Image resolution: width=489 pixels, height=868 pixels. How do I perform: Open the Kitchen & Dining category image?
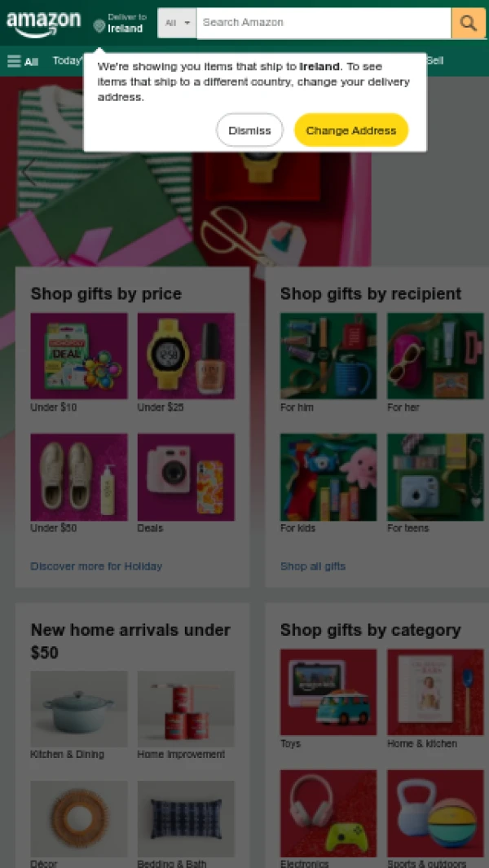click(x=78, y=709)
